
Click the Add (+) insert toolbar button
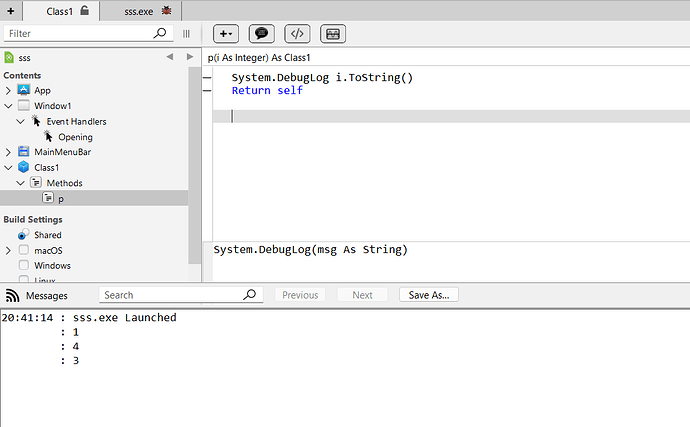(x=226, y=34)
